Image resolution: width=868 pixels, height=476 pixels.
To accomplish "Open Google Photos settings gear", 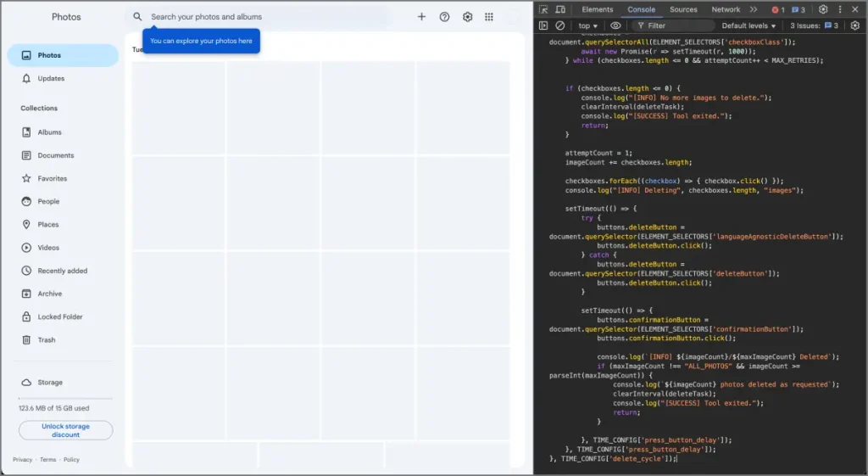I will point(468,17).
